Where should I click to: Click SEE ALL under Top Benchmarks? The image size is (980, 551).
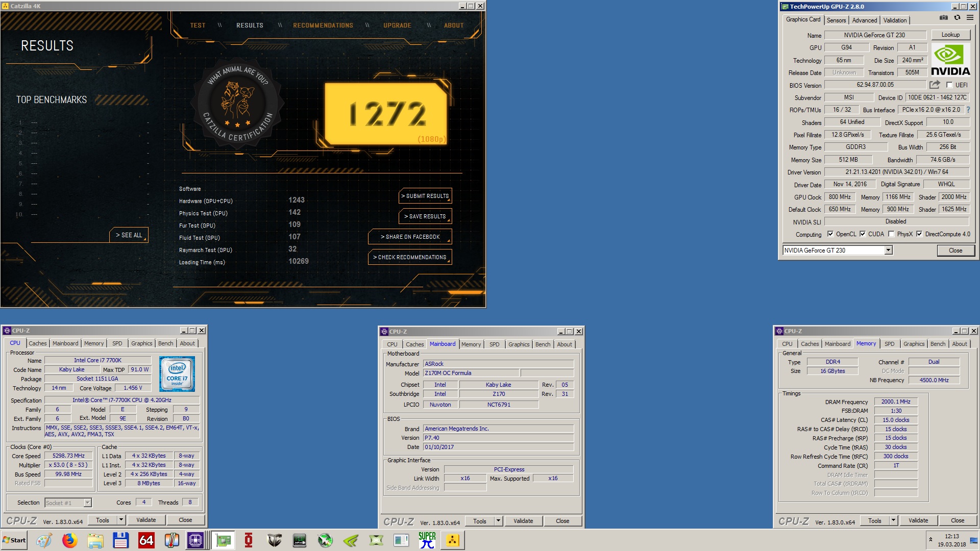pyautogui.click(x=129, y=235)
